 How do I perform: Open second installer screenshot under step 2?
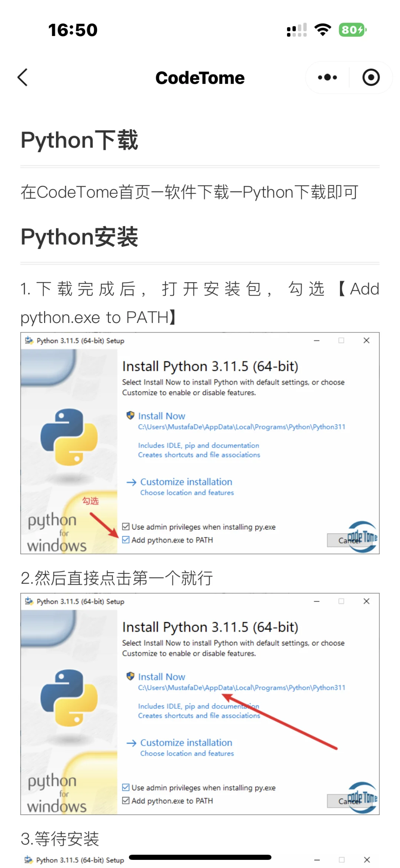click(200, 704)
